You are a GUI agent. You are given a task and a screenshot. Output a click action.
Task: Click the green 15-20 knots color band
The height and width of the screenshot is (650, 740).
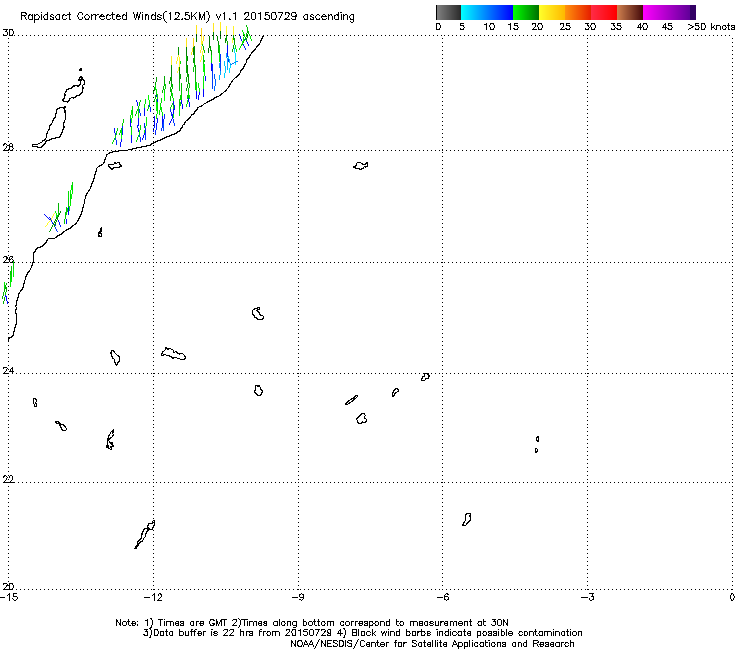tap(526, 12)
